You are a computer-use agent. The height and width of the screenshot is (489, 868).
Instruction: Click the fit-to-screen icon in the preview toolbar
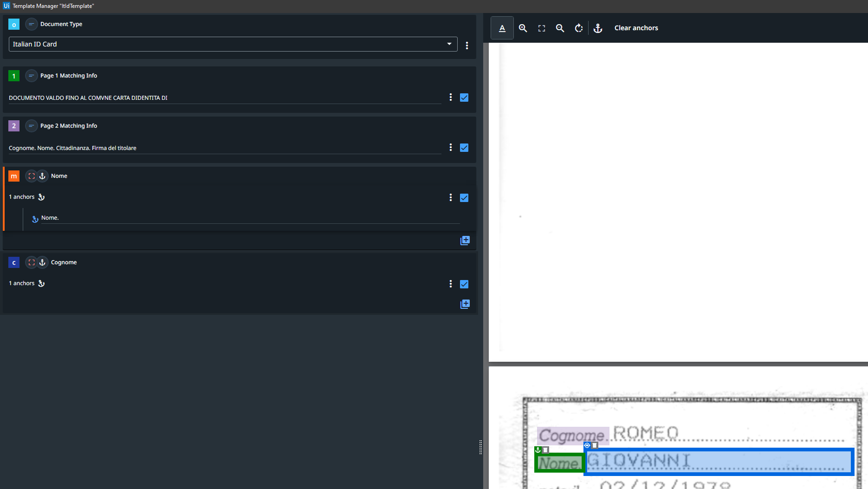tap(542, 28)
